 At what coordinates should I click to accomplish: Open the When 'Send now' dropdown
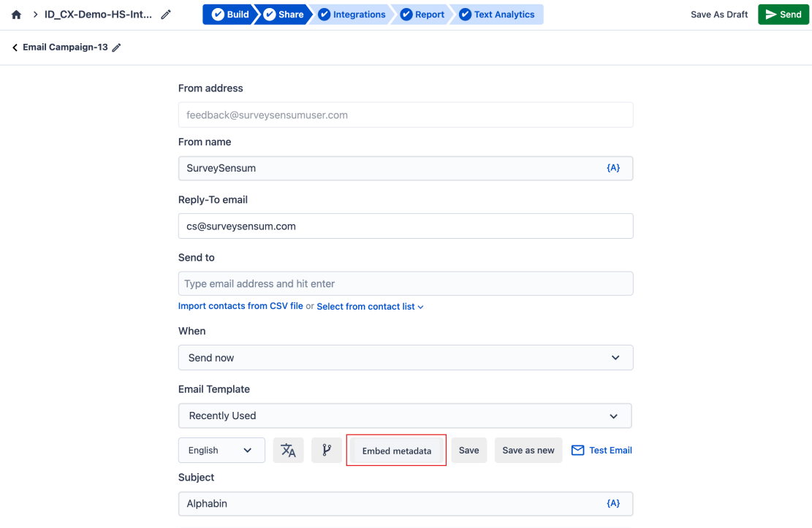[x=405, y=358]
